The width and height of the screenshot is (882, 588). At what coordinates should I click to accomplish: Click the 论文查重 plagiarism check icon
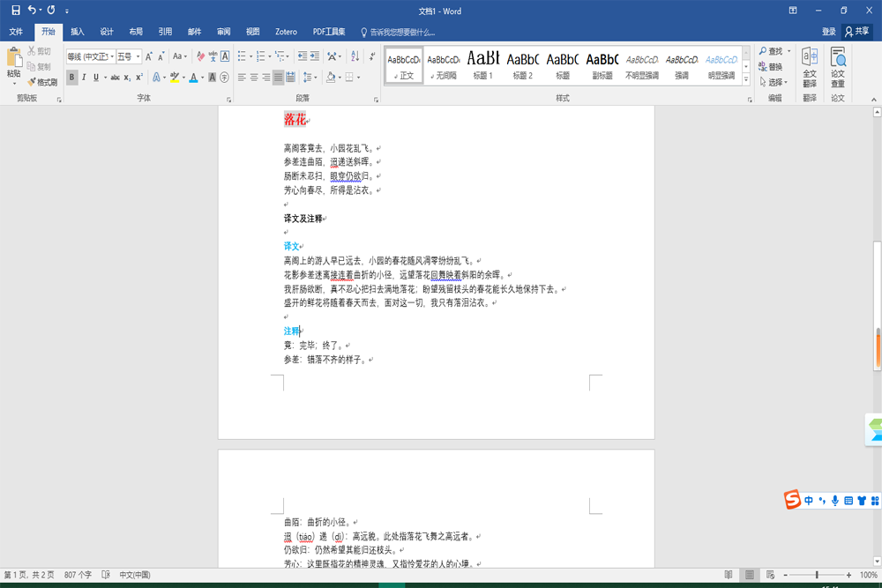[x=837, y=66]
